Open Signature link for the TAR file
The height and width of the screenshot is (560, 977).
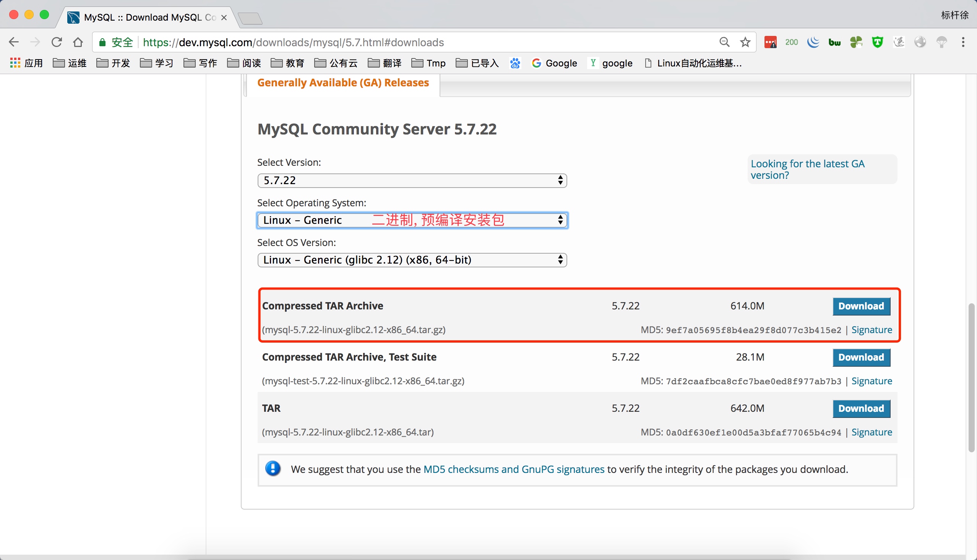coord(872,432)
